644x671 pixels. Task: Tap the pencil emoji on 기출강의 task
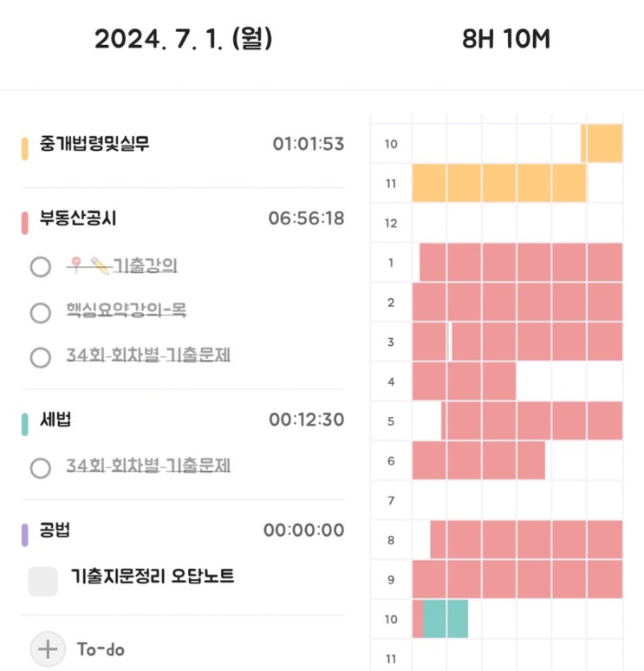click(101, 266)
